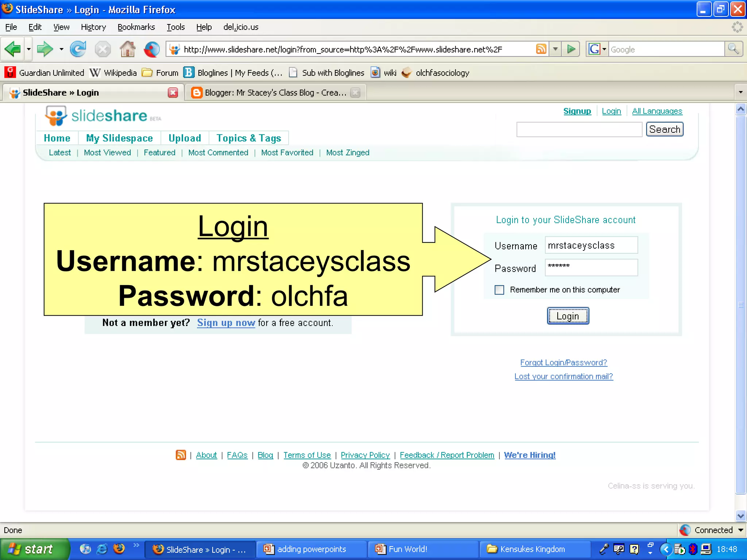747x560 pixels.
Task: Open the Wikipedia bookmark
Action: [113, 73]
